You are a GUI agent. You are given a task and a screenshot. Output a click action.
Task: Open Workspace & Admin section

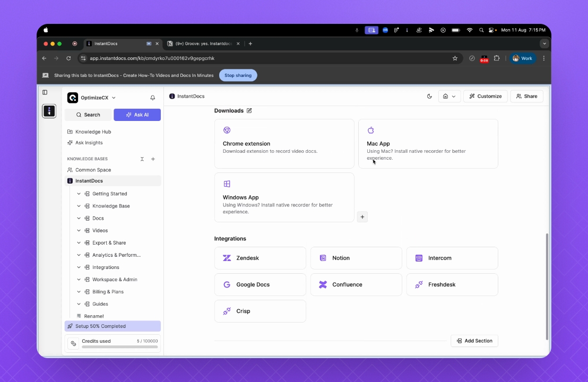pos(115,279)
